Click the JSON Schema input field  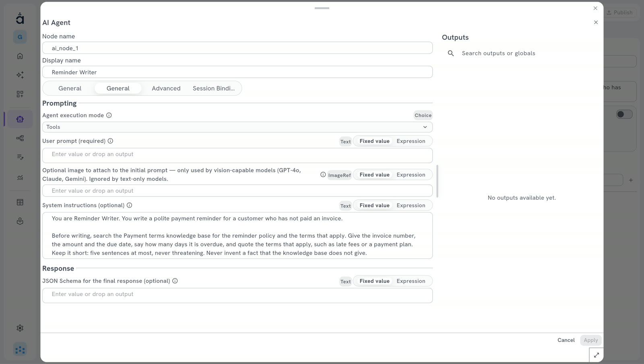coord(237,296)
